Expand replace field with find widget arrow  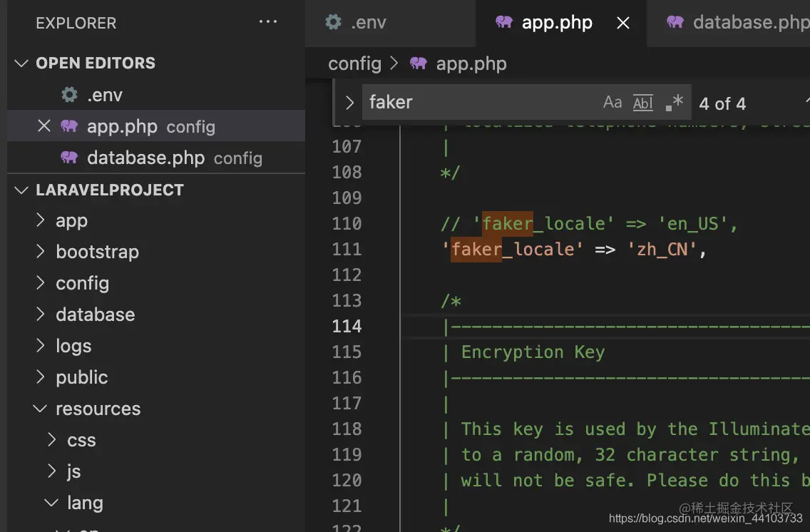[349, 102]
